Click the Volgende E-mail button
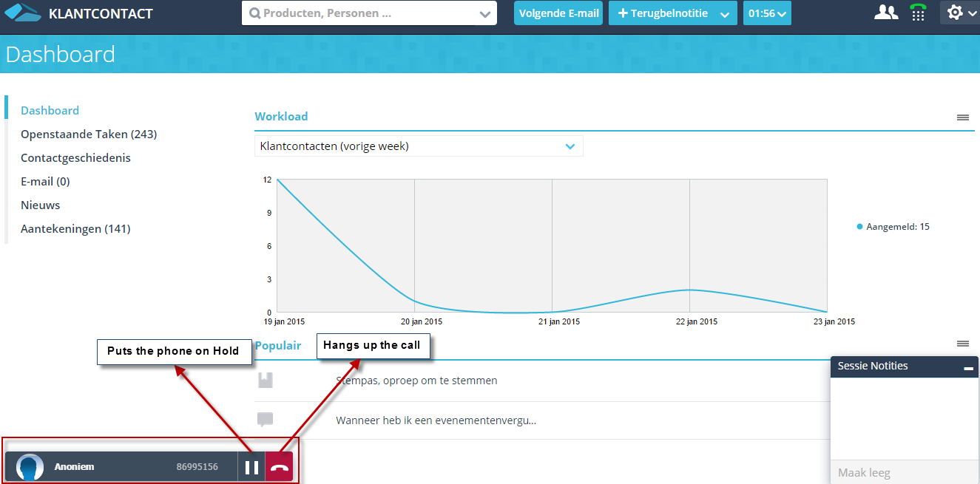This screenshot has height=484, width=980. coord(558,13)
